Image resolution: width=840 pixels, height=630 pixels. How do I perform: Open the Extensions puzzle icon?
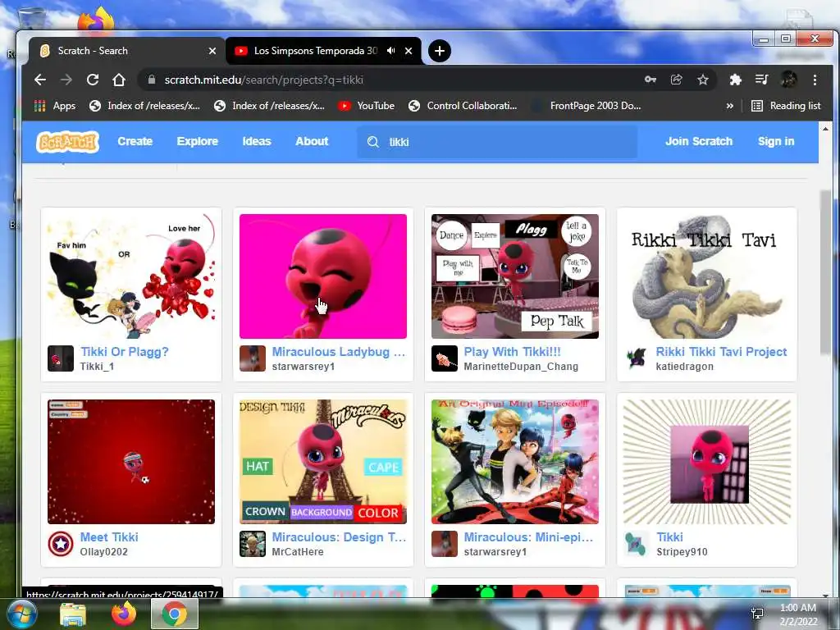click(736, 80)
